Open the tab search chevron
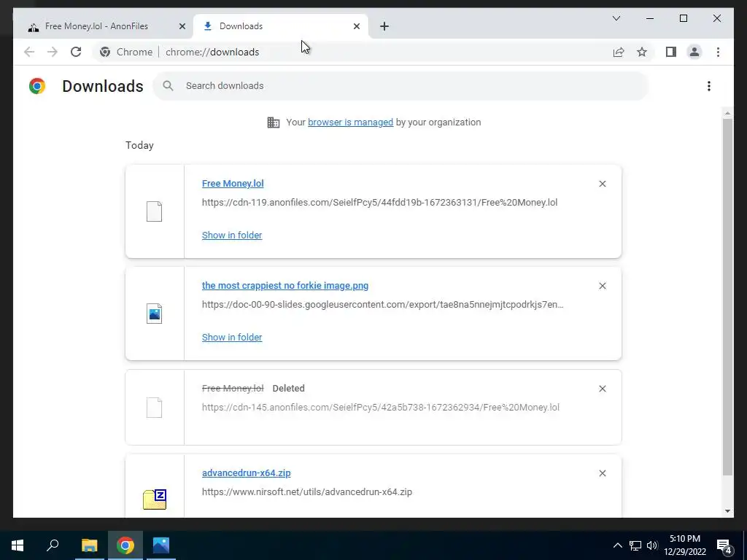 (x=616, y=18)
